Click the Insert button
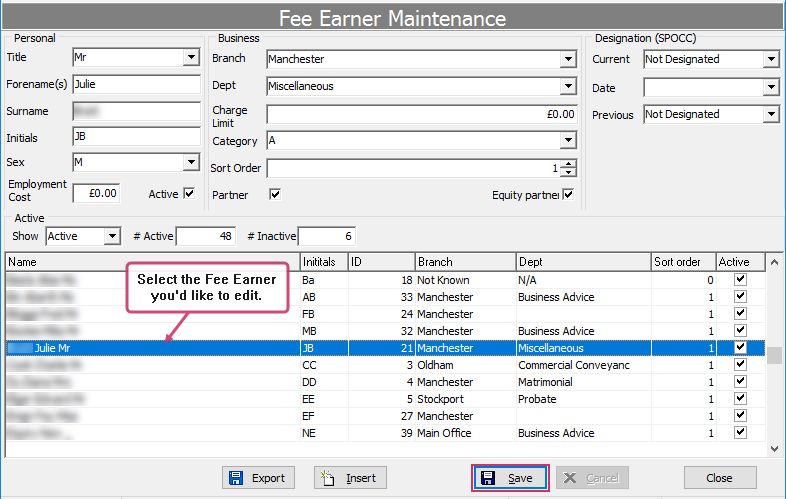 pyautogui.click(x=350, y=478)
